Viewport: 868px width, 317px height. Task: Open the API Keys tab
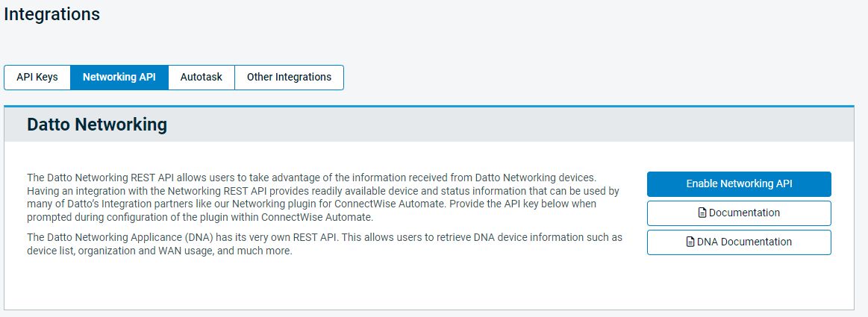tap(37, 78)
